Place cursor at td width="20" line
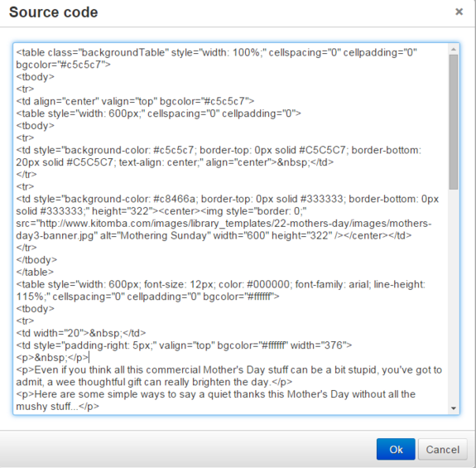 pyautogui.click(x=81, y=333)
